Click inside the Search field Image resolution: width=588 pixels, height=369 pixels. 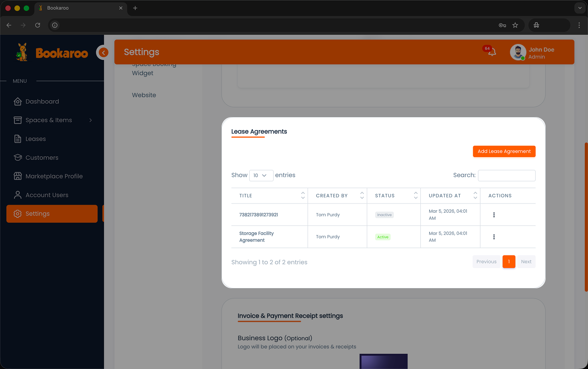506,176
